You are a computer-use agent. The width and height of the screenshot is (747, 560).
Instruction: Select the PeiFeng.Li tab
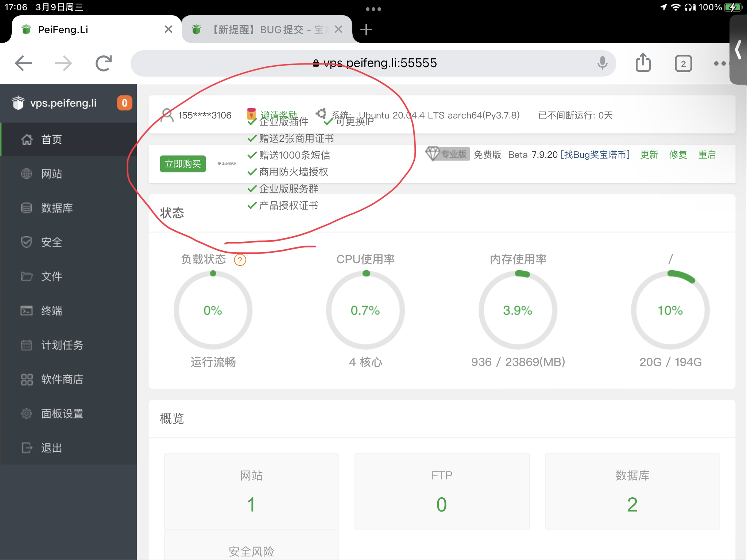96,30
